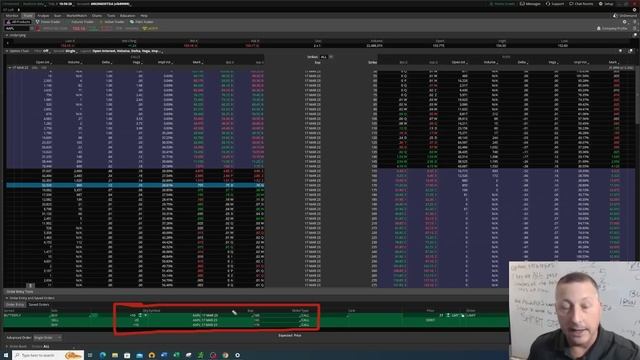Collapse the Option Chain section

click(7, 51)
